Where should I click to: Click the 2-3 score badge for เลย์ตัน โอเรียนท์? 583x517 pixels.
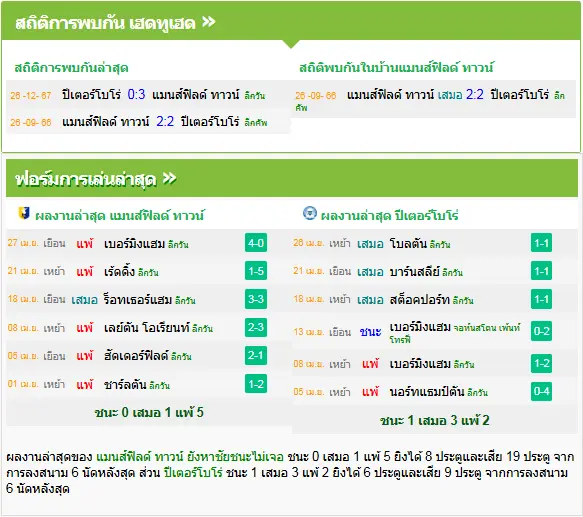pyautogui.click(x=256, y=327)
